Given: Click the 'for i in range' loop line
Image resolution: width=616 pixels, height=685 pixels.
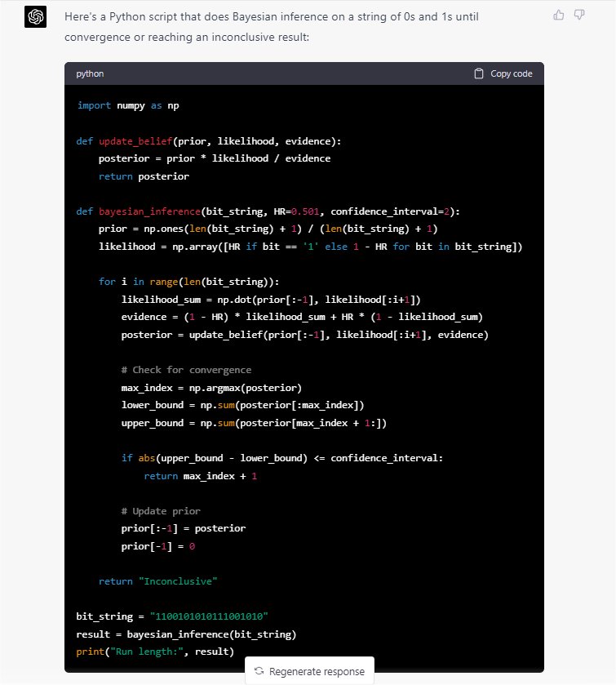Looking at the screenshot, I should [188, 282].
